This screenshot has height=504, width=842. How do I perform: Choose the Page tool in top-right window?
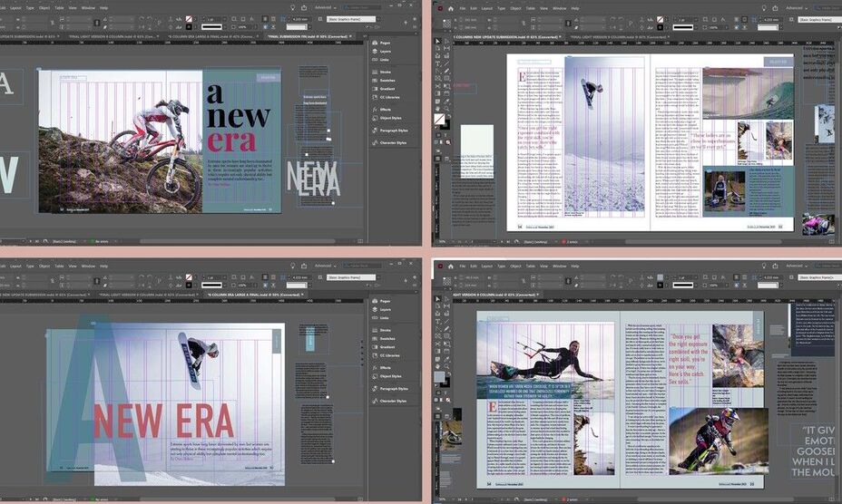click(x=437, y=49)
